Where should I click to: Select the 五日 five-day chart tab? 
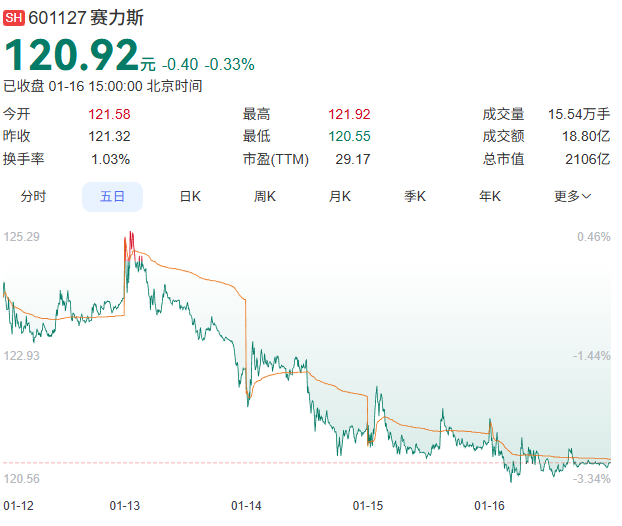(x=112, y=197)
